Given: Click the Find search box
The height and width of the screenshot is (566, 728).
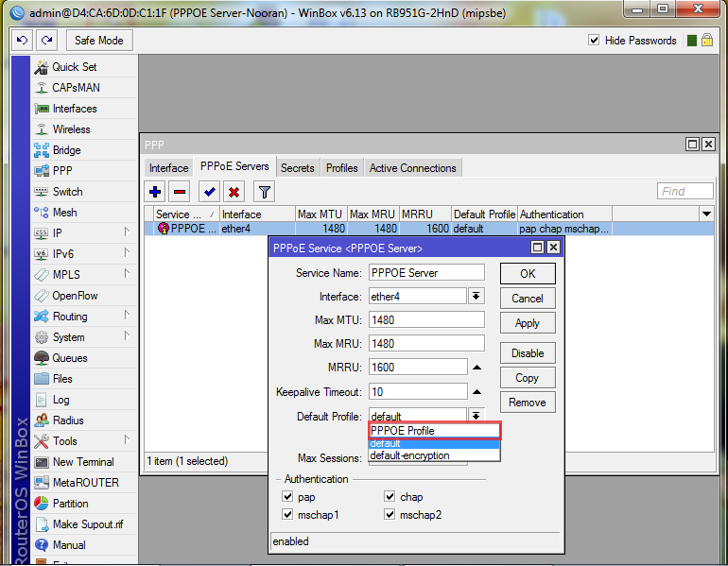Looking at the screenshot, I should point(685,191).
